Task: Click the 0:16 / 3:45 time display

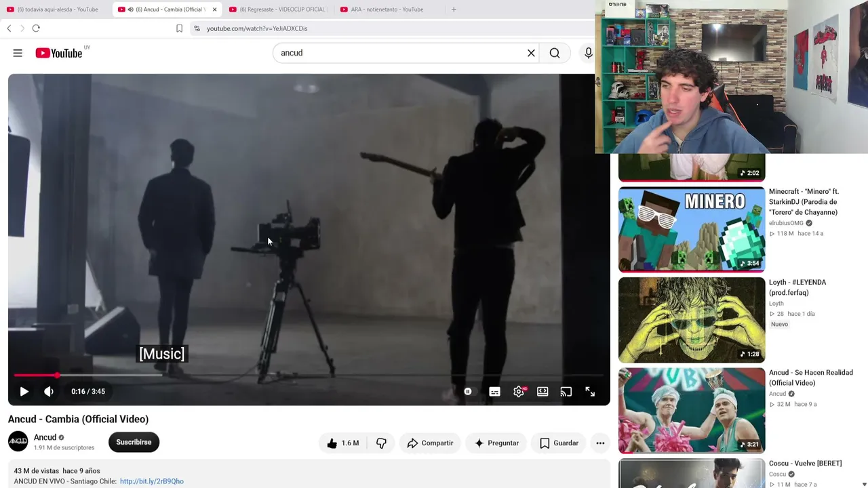Action: [88, 391]
